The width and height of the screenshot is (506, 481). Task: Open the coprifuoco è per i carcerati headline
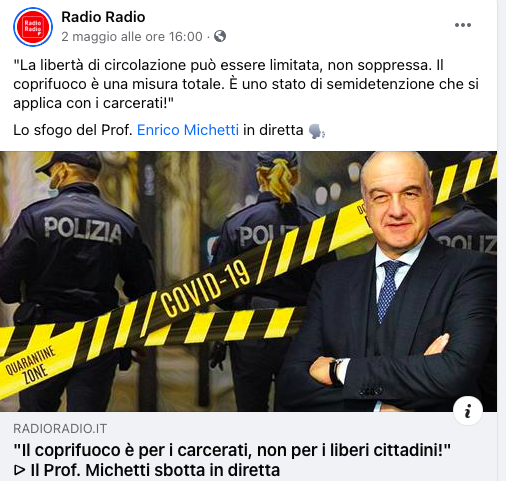point(232,450)
